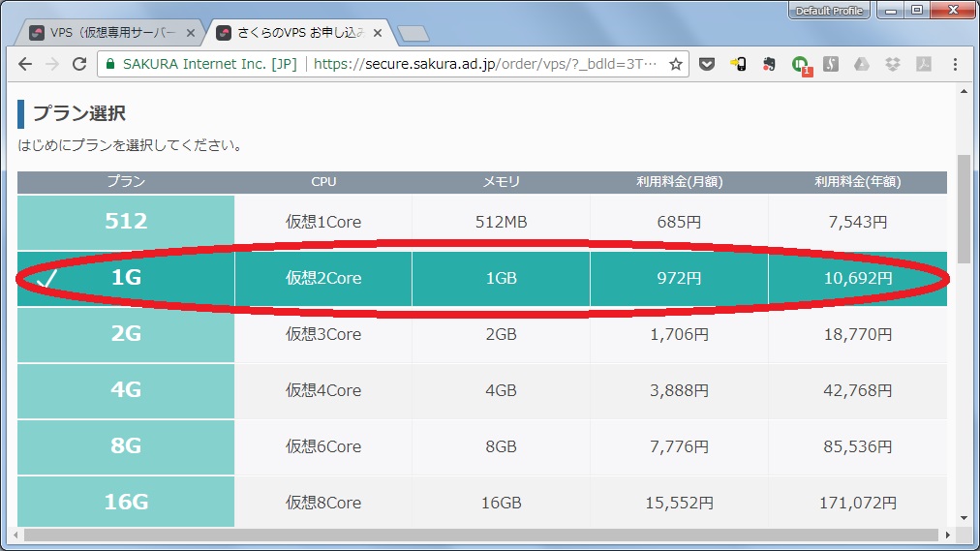This screenshot has height=551, width=980.
Task: Select the 512 plan
Action: coord(126,222)
